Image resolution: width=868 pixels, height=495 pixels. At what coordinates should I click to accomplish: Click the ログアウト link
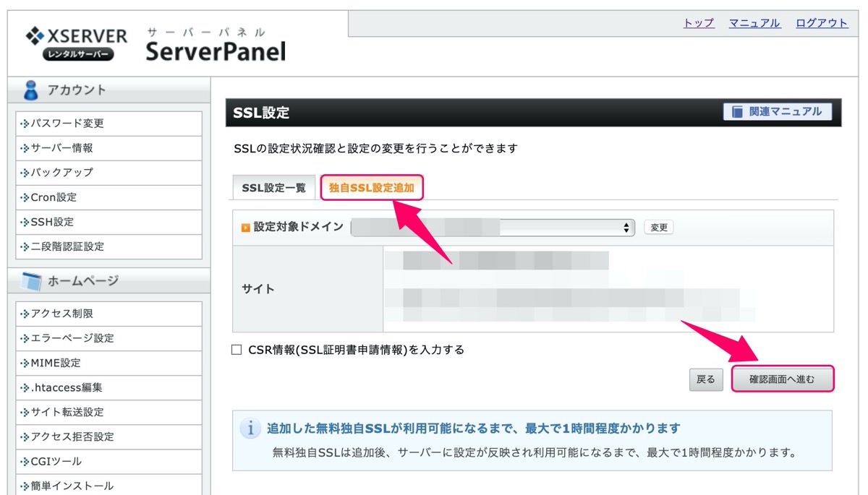822,23
